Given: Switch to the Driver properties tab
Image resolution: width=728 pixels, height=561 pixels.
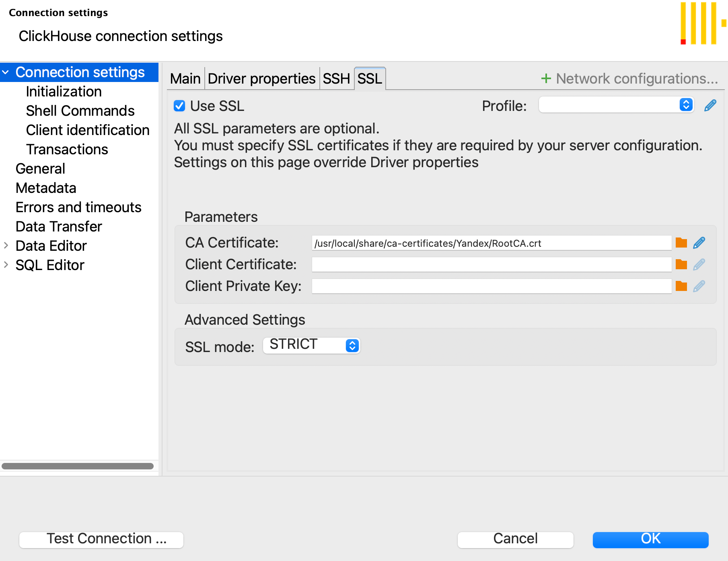Looking at the screenshot, I should [261, 78].
